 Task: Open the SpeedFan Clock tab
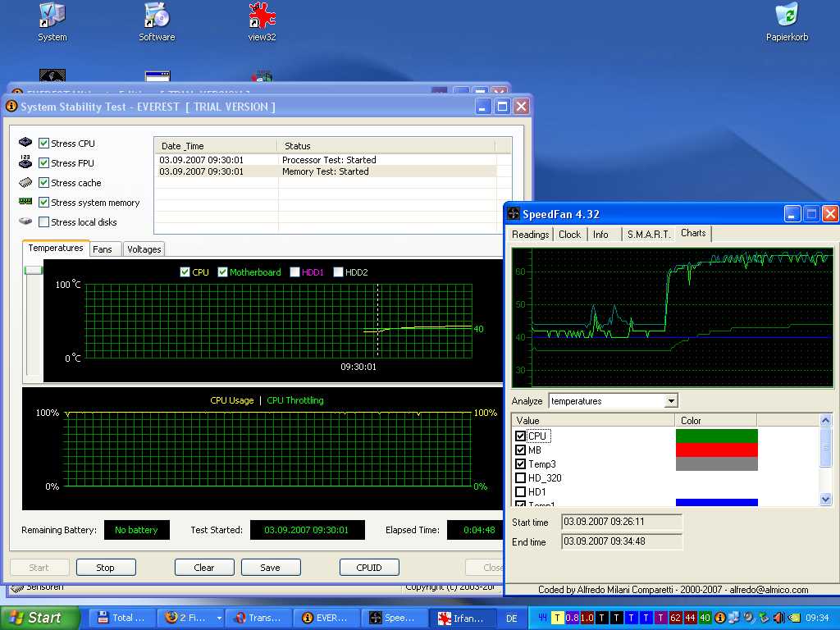tap(569, 235)
